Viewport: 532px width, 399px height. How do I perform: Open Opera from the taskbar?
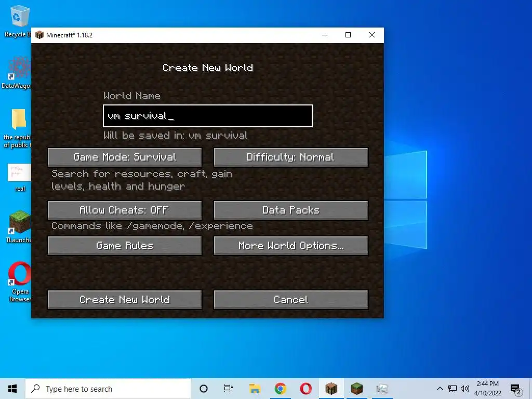tap(305, 389)
